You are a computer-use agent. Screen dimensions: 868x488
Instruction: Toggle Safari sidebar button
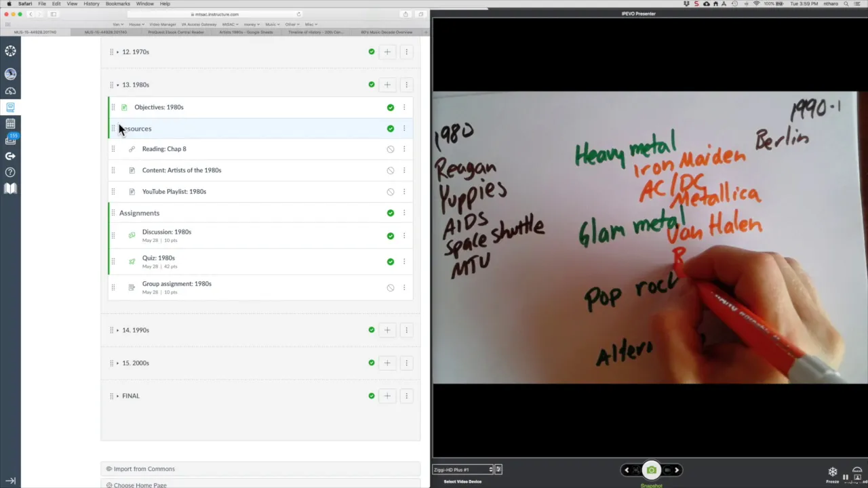pos(53,14)
